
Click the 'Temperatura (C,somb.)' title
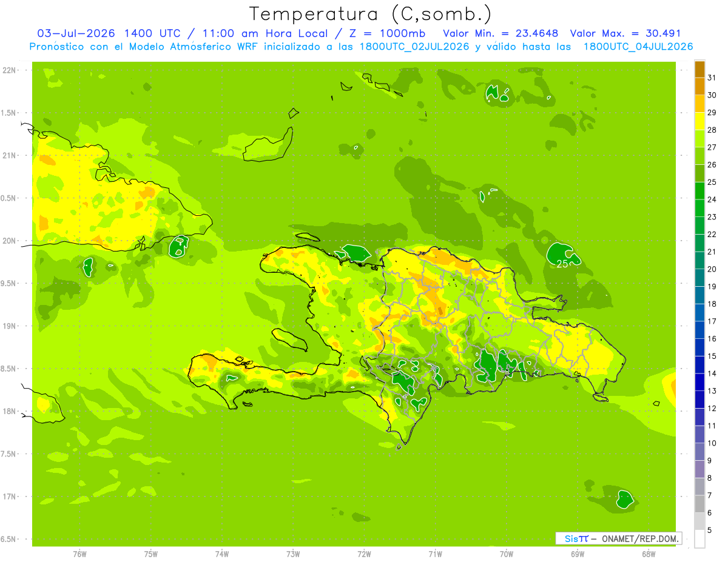point(371,13)
